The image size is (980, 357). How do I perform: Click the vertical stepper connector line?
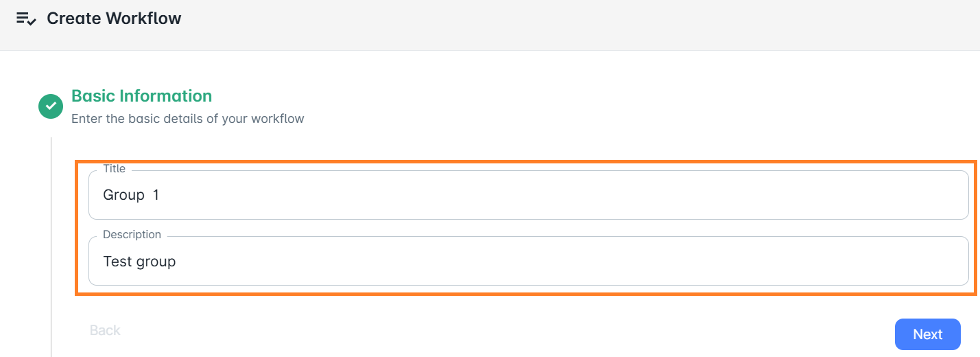point(51,247)
